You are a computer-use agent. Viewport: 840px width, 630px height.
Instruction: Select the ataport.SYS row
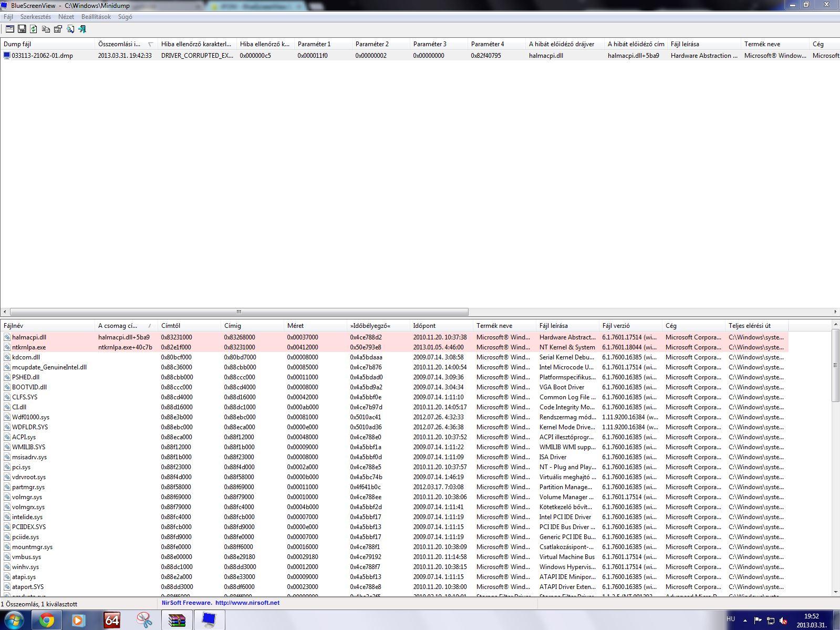point(394,587)
